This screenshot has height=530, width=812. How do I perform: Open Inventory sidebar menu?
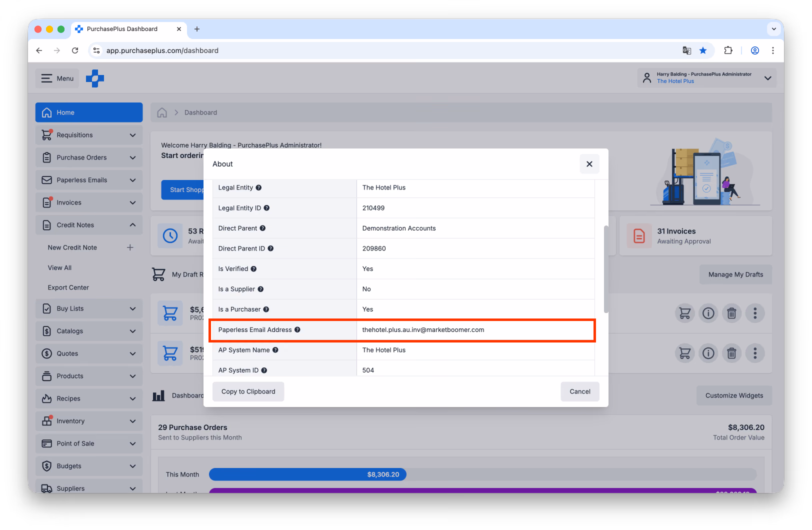(89, 421)
